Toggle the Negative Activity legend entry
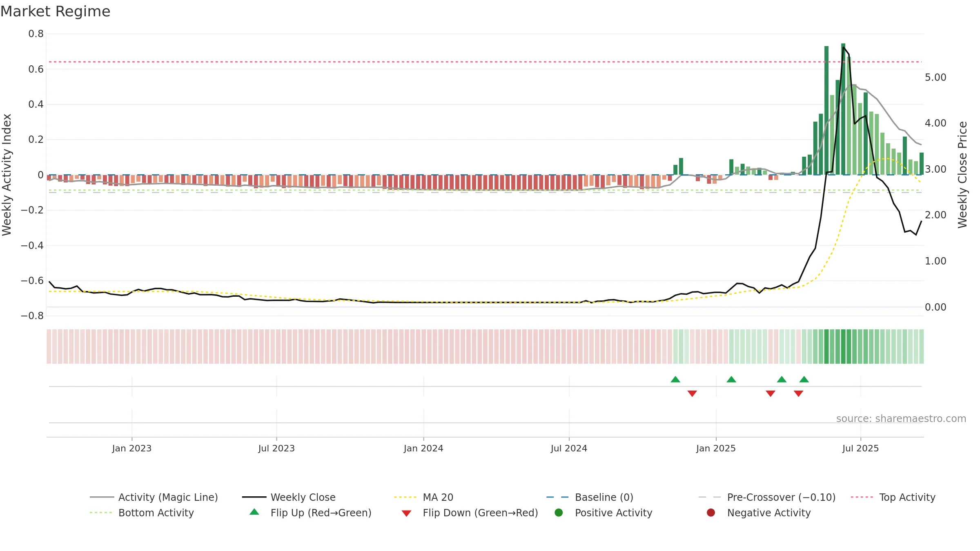This screenshot has height=551, width=980. click(758, 513)
